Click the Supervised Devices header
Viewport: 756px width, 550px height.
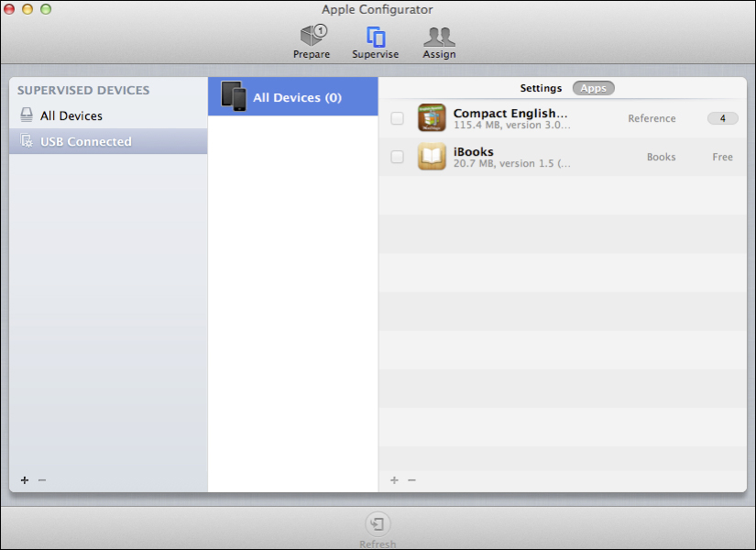coord(83,90)
